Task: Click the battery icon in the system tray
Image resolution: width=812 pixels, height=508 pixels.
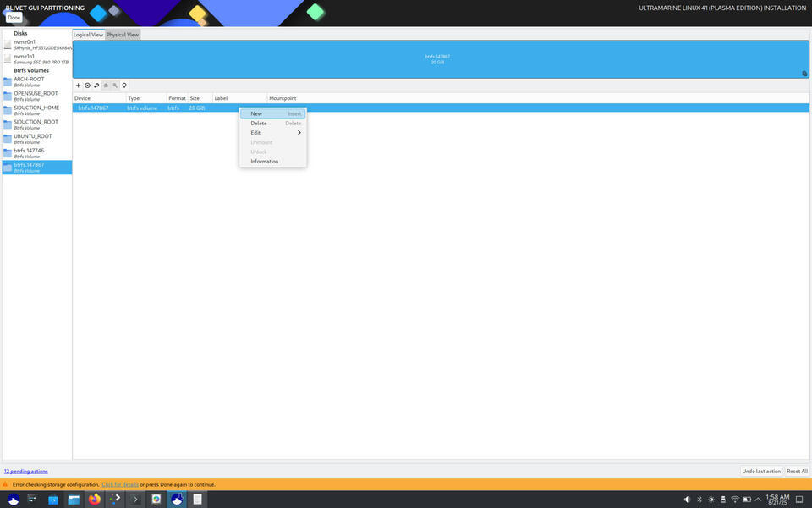Action: coord(747,500)
